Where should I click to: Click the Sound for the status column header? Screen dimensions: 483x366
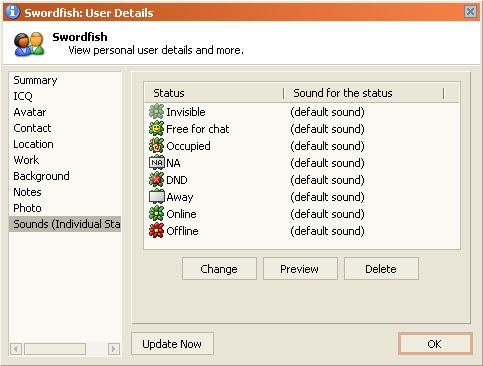click(x=364, y=93)
